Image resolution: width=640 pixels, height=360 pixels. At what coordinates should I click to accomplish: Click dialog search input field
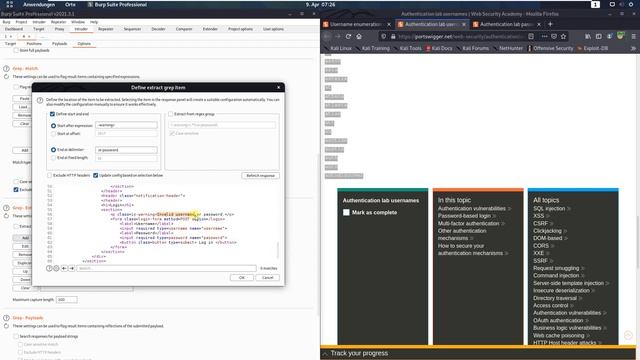pos(167,268)
